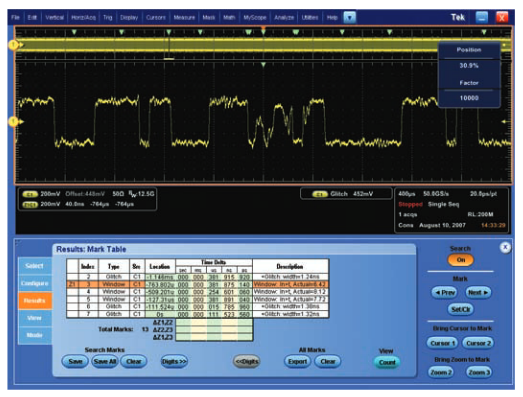Go to previous mark with Prev
Screen dimensions: 523x397
[444, 293]
